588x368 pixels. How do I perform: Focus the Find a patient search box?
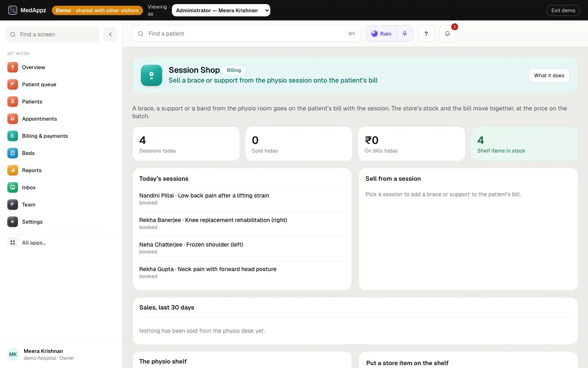coord(247,34)
